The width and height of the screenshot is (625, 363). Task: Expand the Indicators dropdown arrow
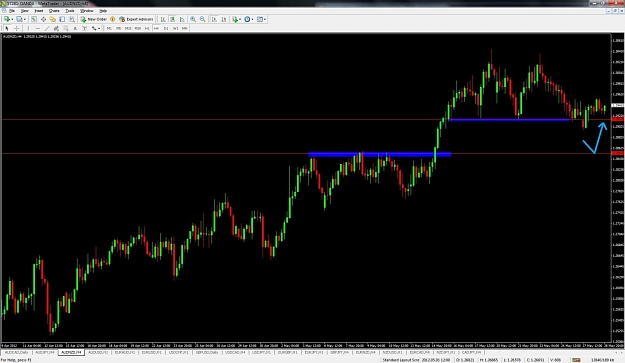[x=240, y=19]
